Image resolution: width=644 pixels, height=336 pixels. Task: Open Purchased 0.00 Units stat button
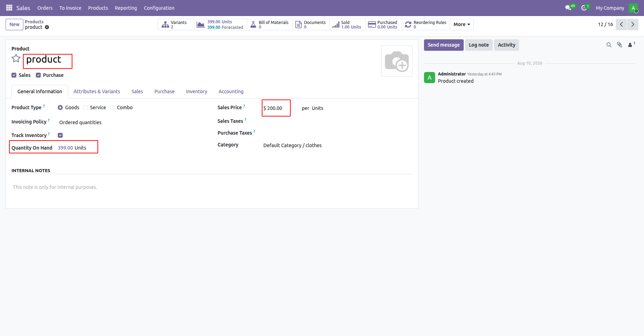click(x=384, y=24)
